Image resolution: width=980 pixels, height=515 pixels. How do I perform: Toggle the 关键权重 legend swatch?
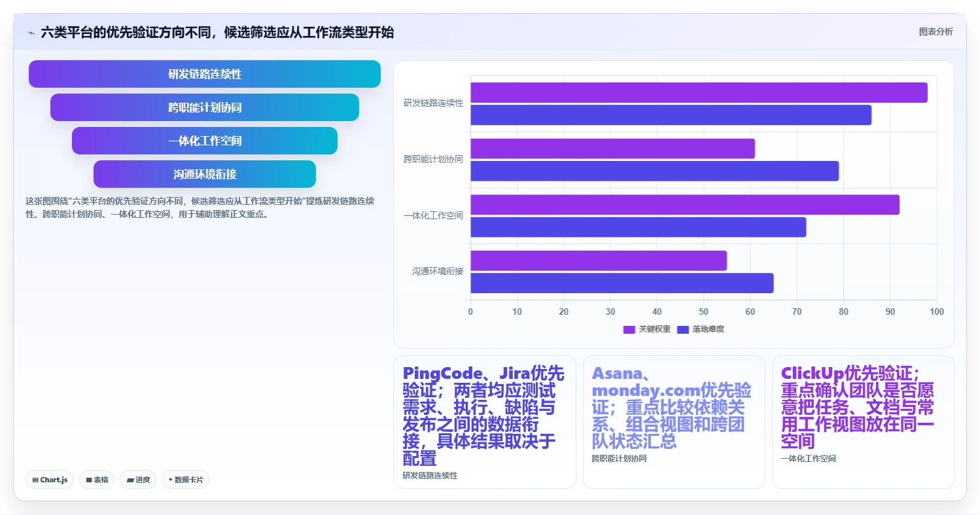629,329
